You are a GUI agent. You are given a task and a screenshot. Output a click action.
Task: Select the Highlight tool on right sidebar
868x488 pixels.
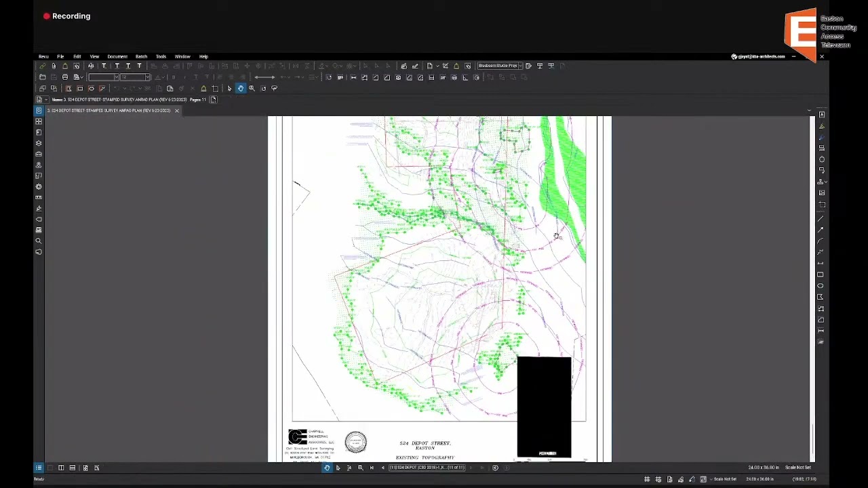pos(821,126)
